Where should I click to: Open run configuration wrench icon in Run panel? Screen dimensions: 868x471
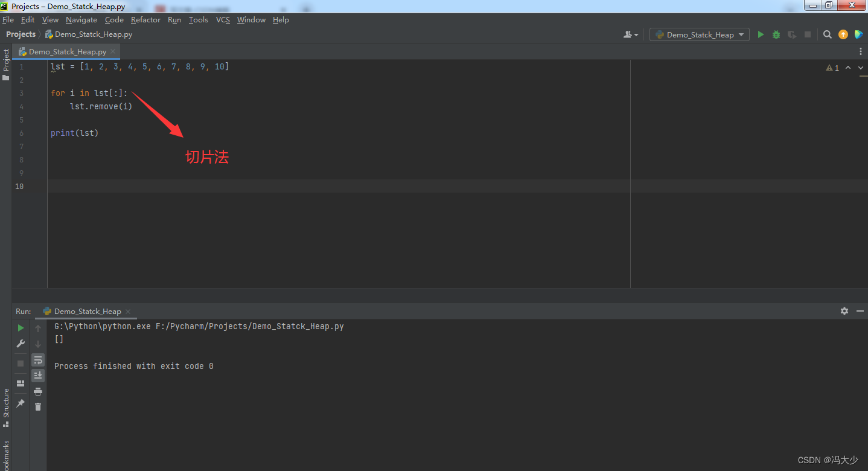click(21, 344)
